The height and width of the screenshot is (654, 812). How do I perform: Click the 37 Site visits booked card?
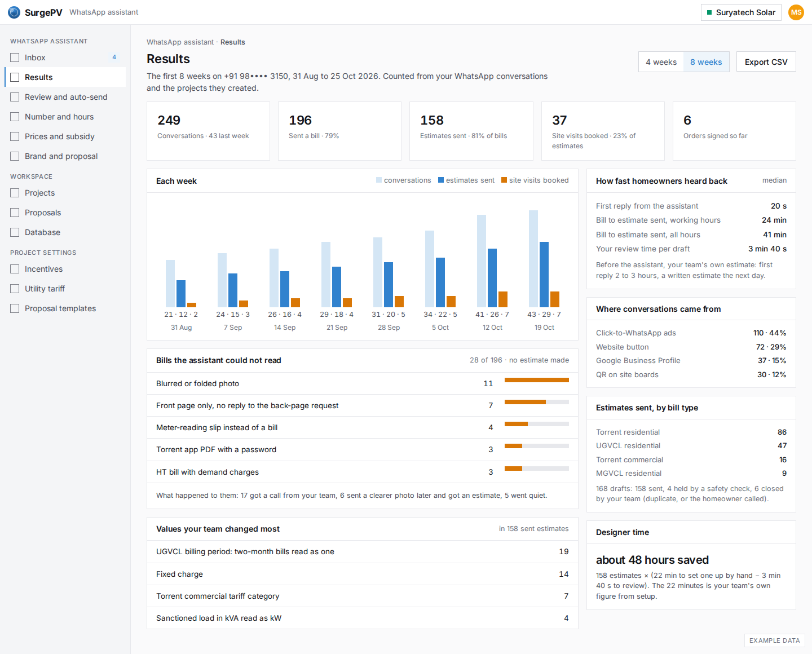[x=603, y=131]
